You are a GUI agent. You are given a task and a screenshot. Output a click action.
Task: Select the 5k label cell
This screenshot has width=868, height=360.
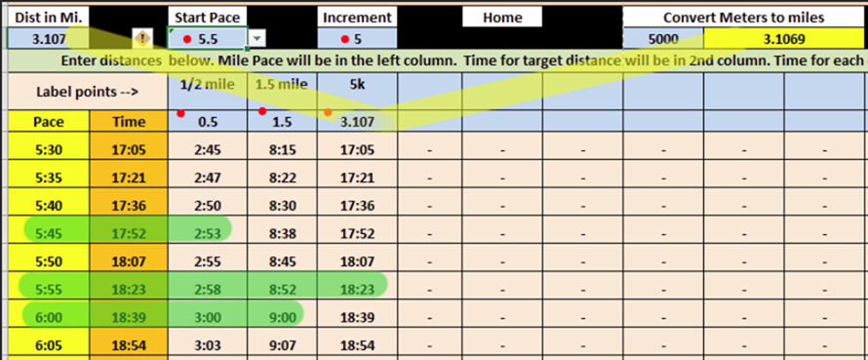[357, 92]
